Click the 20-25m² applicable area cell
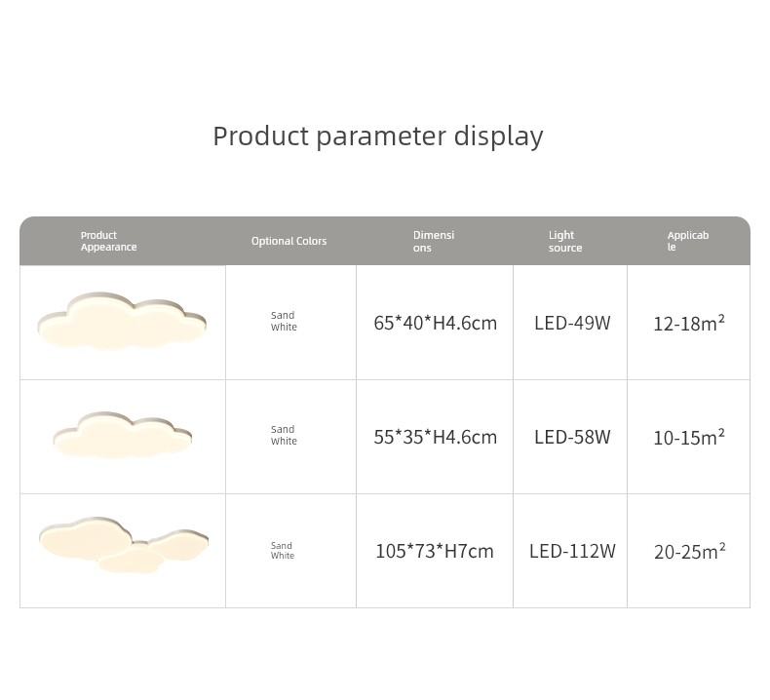Viewport: 770px width, 700px height. pos(689,551)
